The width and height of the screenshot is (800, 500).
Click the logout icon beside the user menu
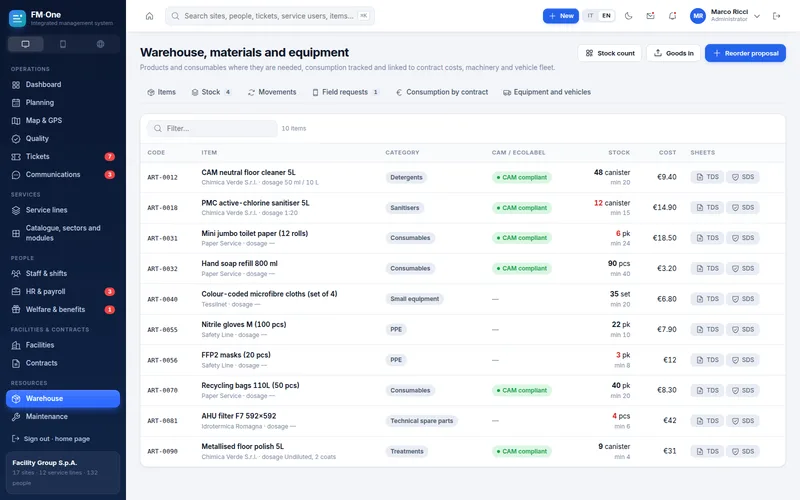tap(777, 16)
